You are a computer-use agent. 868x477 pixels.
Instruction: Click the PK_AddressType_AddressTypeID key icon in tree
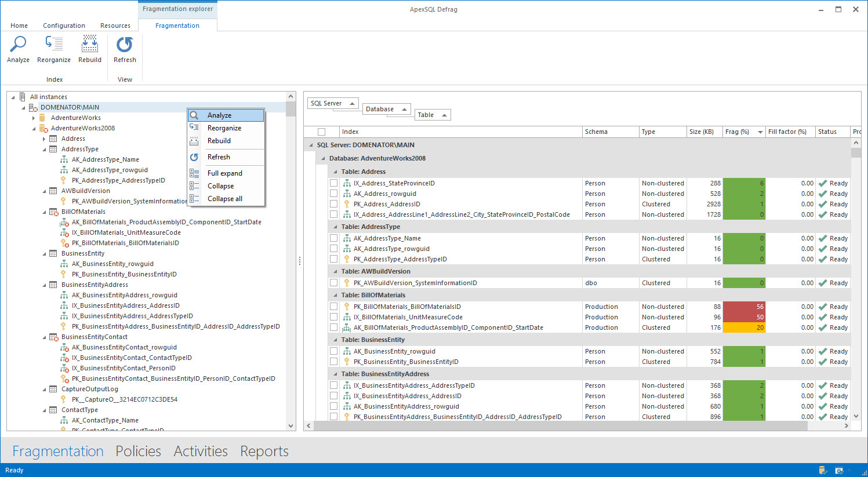[x=64, y=180]
